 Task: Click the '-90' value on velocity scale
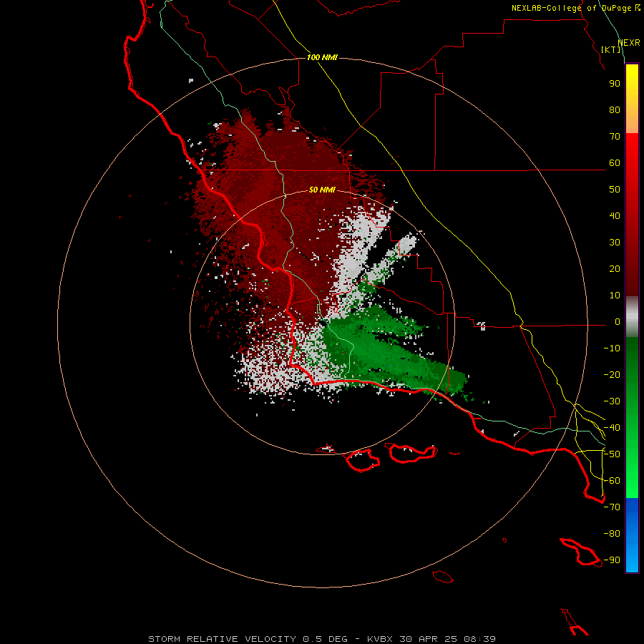[612, 560]
